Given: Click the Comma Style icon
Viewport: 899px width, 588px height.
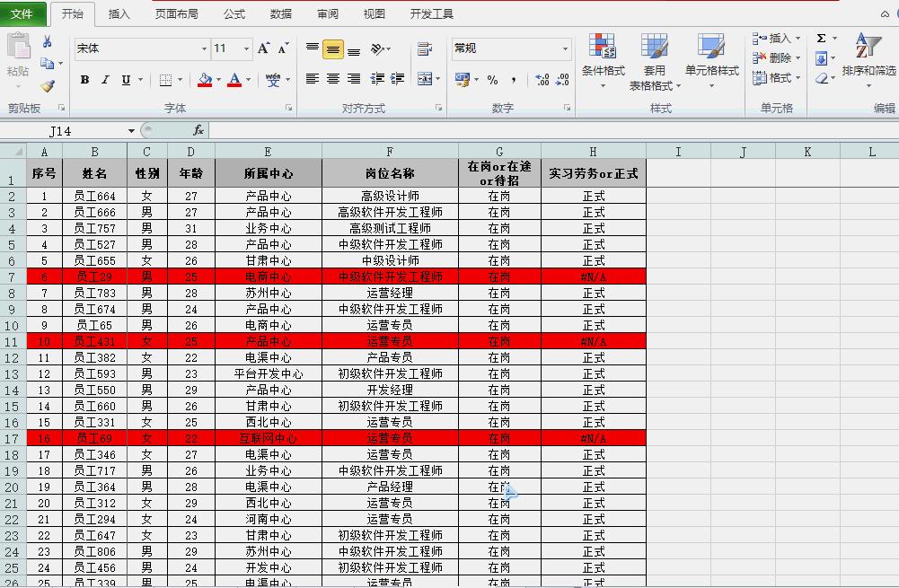Looking at the screenshot, I should [x=513, y=80].
